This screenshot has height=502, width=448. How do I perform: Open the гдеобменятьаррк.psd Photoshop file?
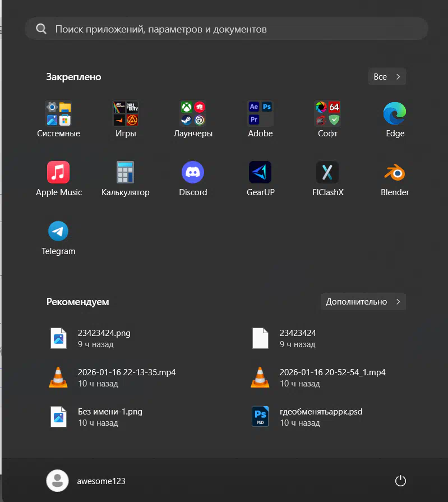pos(321,417)
